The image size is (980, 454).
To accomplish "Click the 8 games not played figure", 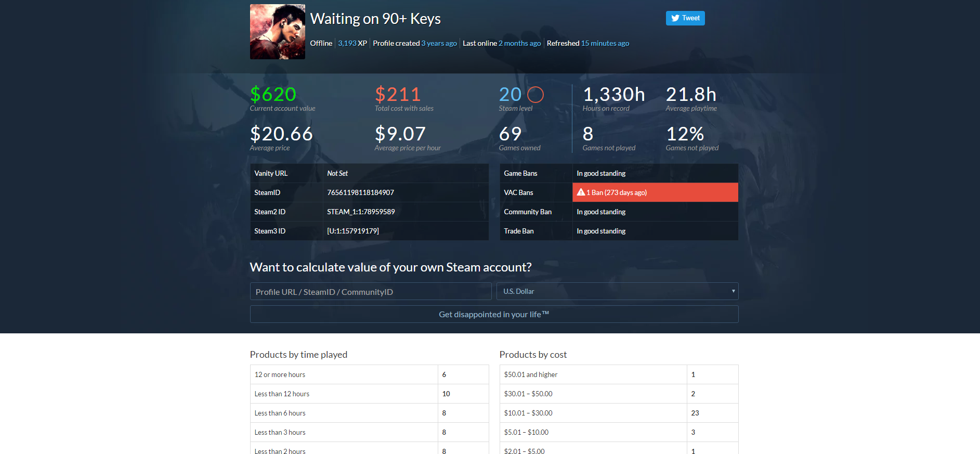I will tap(588, 134).
